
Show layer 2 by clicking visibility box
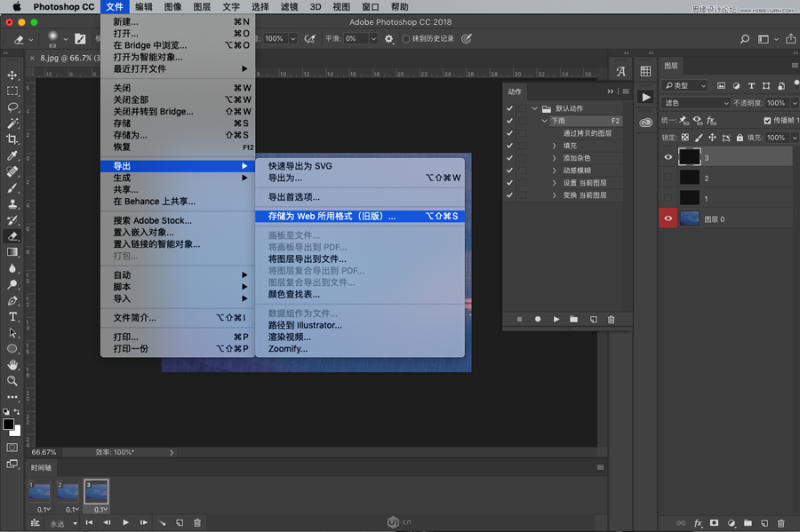[668, 178]
